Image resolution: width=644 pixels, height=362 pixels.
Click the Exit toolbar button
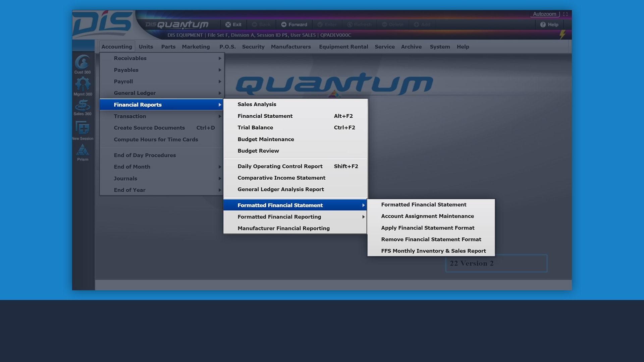(x=233, y=24)
